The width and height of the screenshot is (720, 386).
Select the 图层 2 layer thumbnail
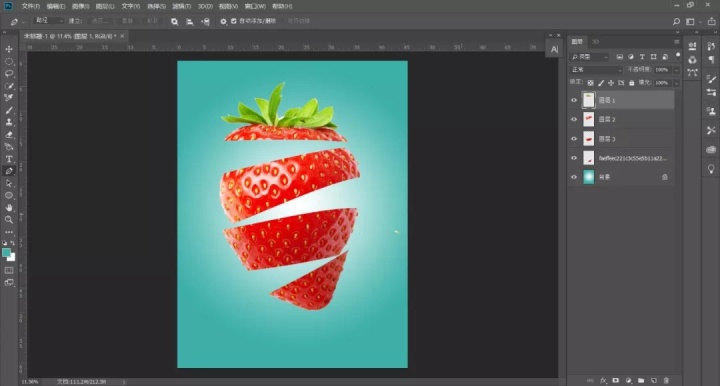point(588,119)
